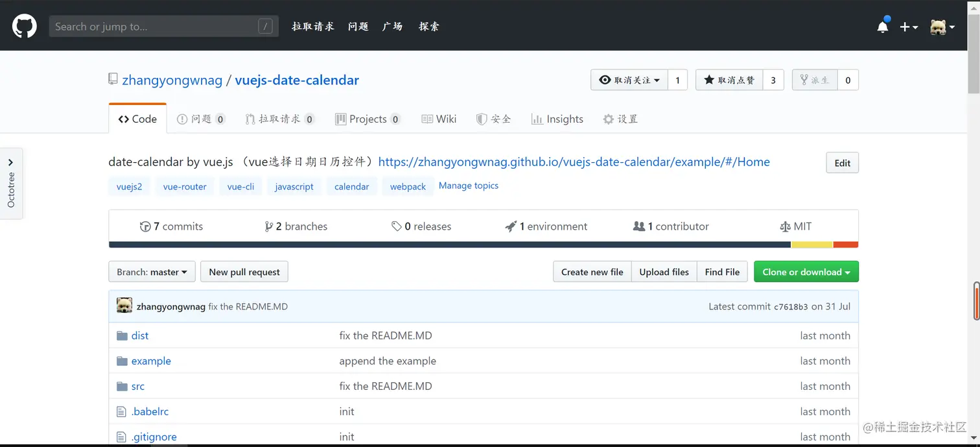Open the 安全 security tab
This screenshot has height=447, width=980.
click(x=494, y=119)
